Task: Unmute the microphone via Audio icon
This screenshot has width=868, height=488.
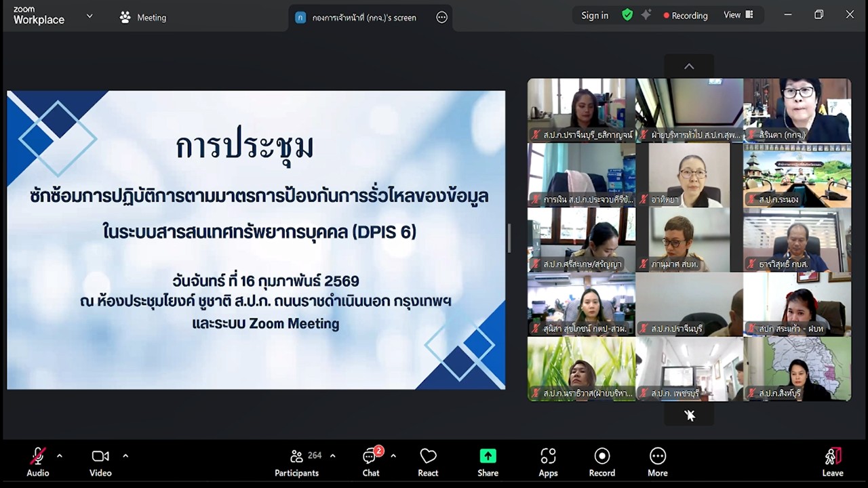Action: click(x=37, y=455)
